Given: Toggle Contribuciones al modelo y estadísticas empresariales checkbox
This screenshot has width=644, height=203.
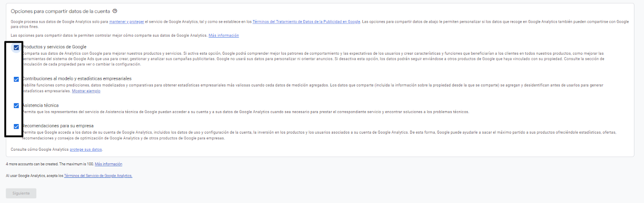Looking at the screenshot, I should tap(17, 79).
